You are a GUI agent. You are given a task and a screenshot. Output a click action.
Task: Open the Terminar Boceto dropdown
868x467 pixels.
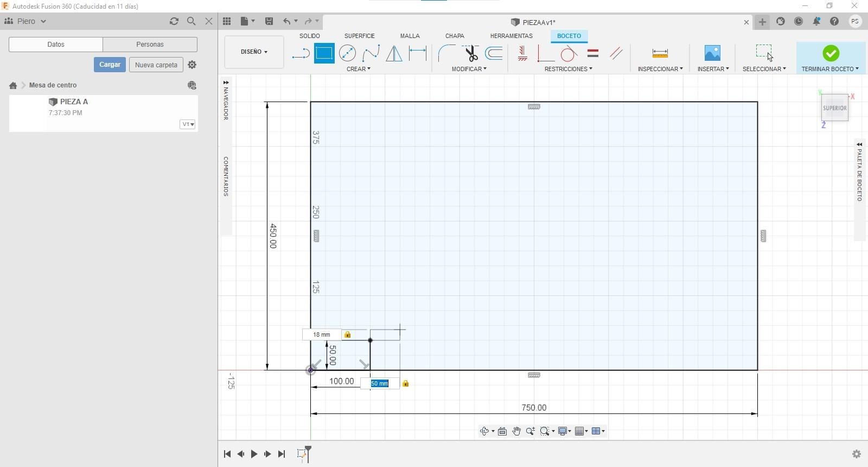tap(831, 69)
